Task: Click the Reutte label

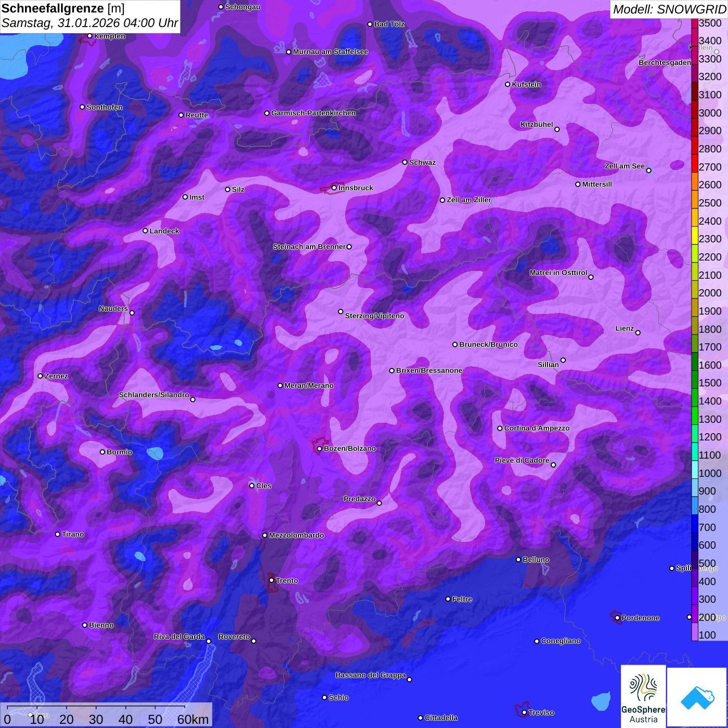Action: point(197,115)
